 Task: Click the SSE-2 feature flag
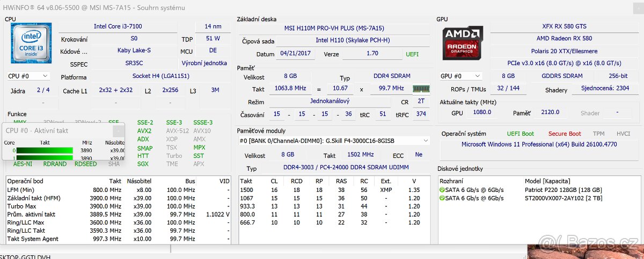pyautogui.click(x=145, y=123)
